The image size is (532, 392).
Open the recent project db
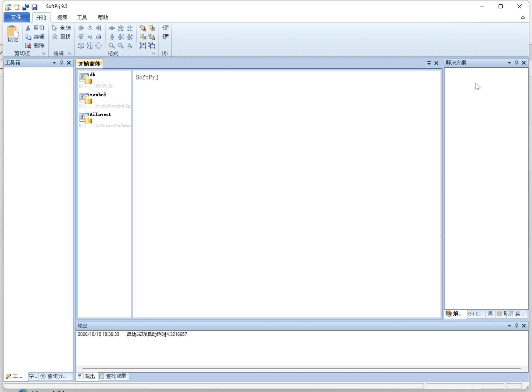[104, 80]
